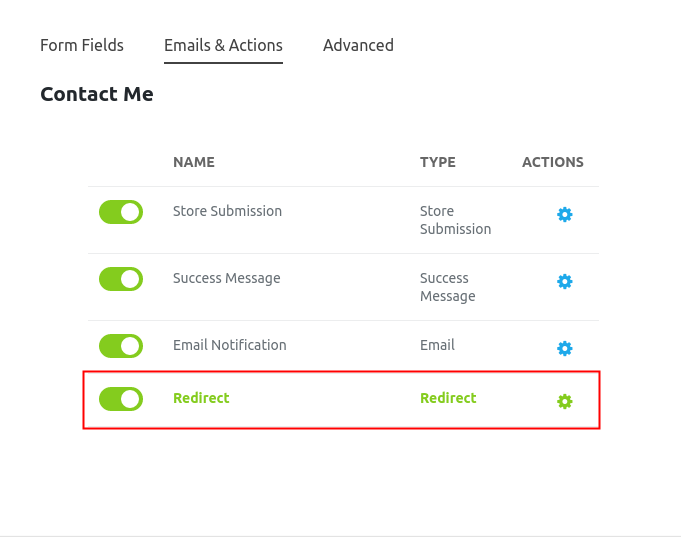Click the ACTIONS column header
681x537 pixels.
[x=553, y=162]
